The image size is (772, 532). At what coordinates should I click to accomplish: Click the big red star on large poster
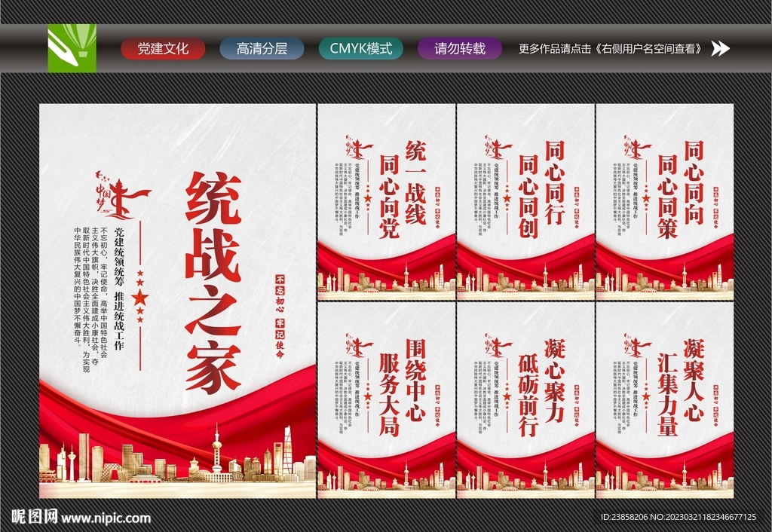pos(140,298)
